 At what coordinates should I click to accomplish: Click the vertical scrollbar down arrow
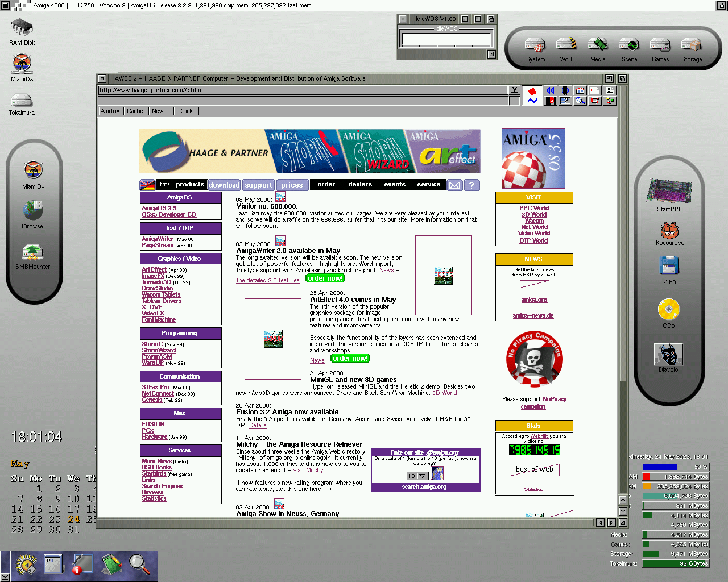[x=623, y=510]
